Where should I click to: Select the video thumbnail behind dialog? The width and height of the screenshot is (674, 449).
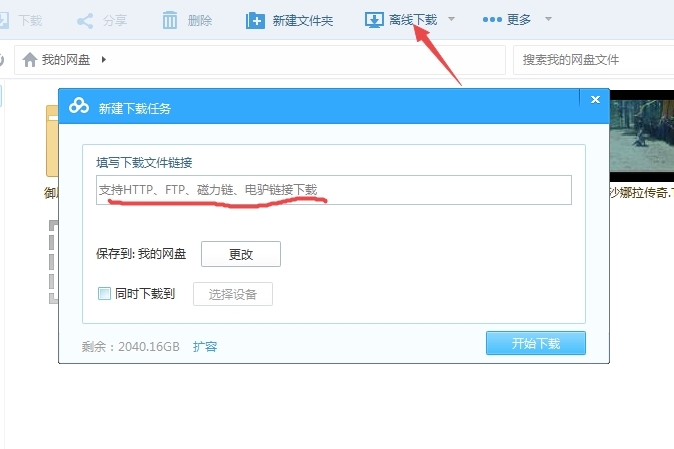[641, 136]
